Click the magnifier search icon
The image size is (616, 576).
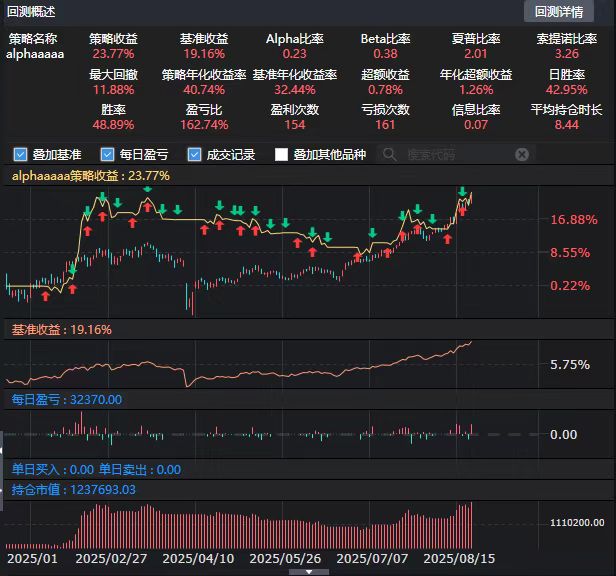(390, 154)
